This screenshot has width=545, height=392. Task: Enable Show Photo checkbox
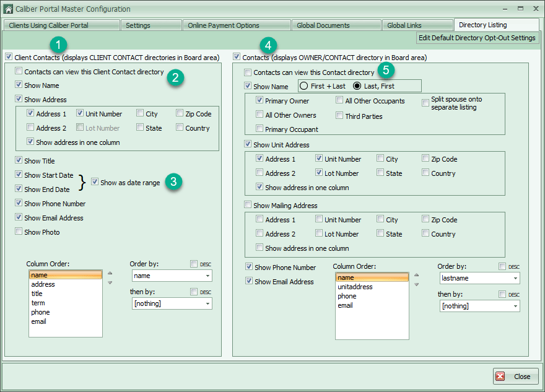coord(19,232)
